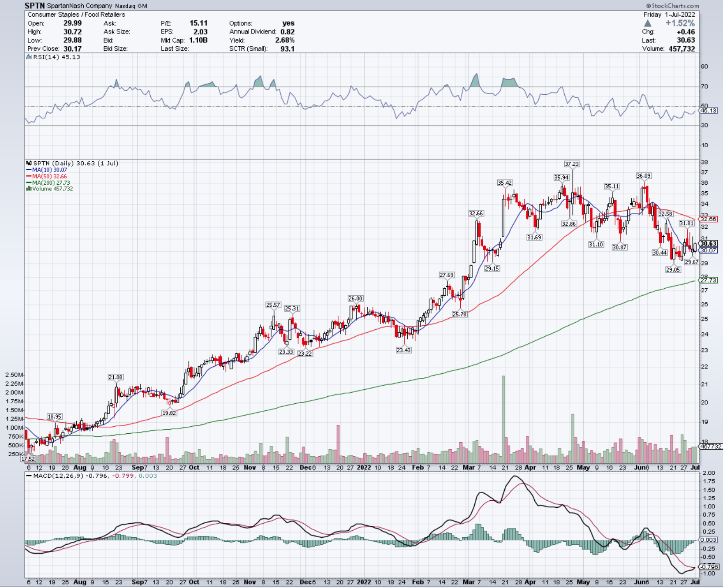723x588 pixels.
Task: Click the MA(200) 27.73 legend entry
Action: tap(48, 182)
